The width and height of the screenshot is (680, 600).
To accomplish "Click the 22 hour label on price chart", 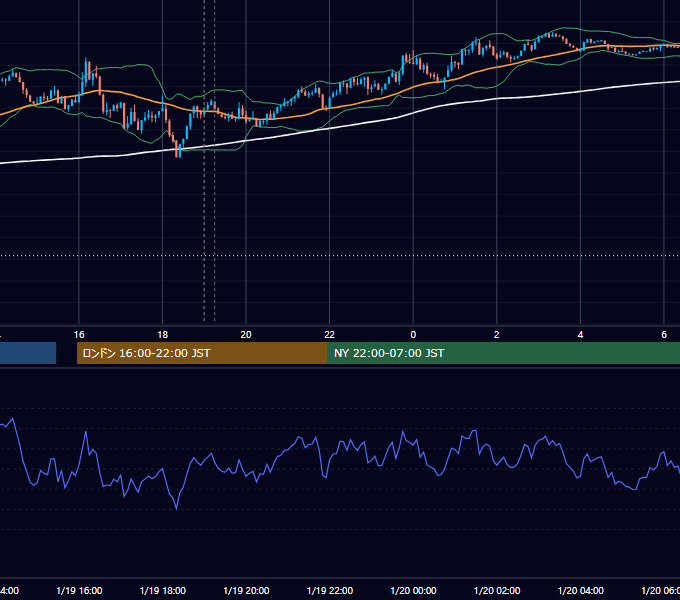I will [330, 335].
